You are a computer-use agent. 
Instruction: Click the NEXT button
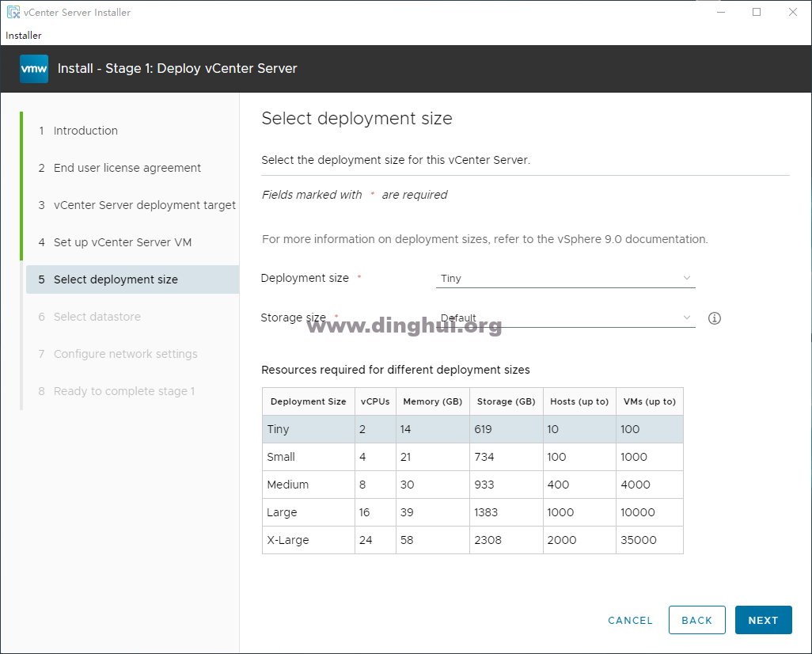tap(763, 620)
